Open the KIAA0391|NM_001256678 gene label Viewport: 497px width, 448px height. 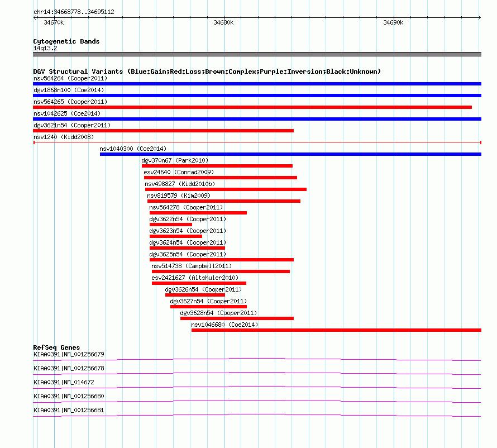point(69,369)
